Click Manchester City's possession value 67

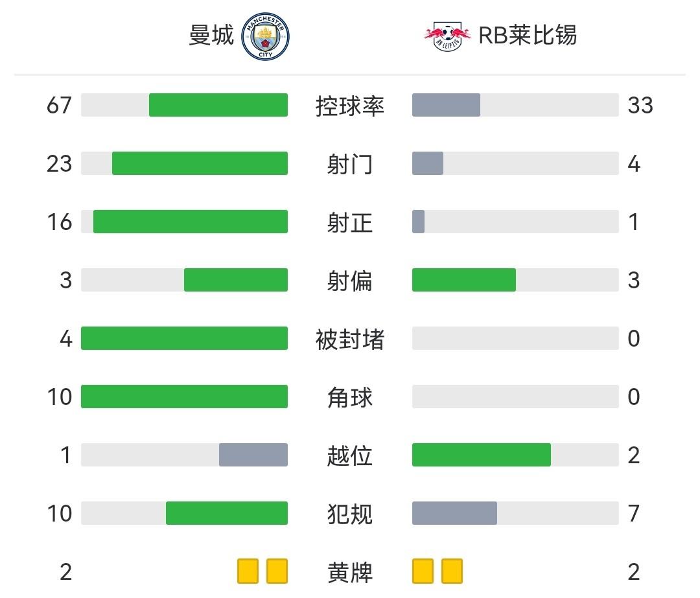59,105
